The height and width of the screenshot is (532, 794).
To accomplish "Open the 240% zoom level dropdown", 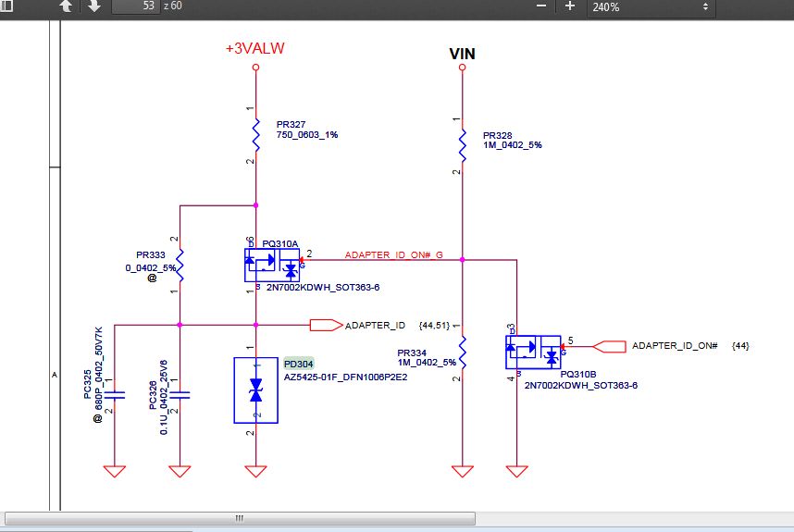I will [x=651, y=7].
